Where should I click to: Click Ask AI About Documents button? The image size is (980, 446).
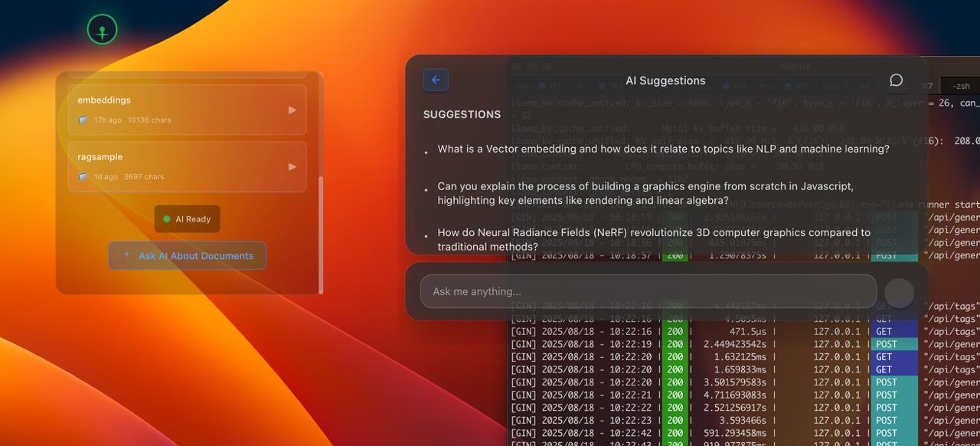(x=187, y=256)
